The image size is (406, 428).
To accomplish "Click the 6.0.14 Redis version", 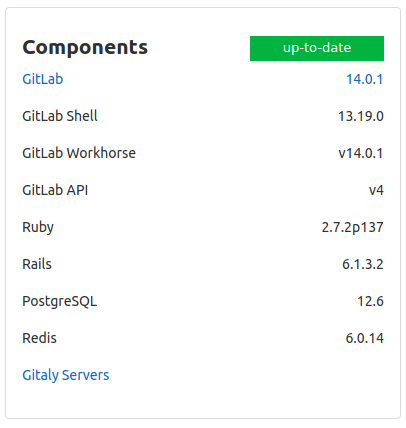I will tap(365, 338).
